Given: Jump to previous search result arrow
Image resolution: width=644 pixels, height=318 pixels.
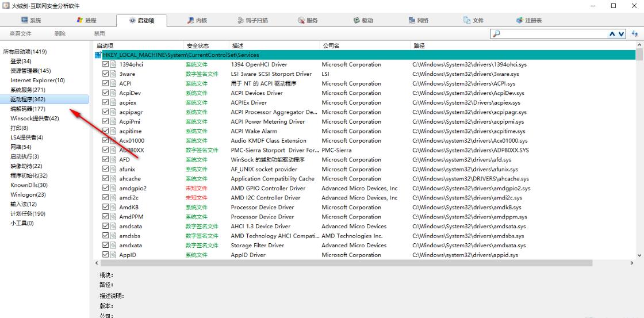Looking at the screenshot, I should pyautogui.click(x=612, y=34).
